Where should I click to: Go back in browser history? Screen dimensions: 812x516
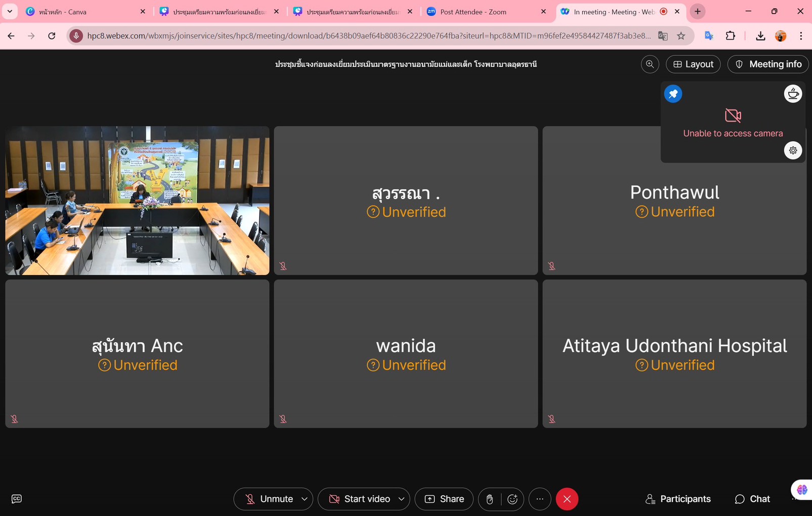[11, 35]
